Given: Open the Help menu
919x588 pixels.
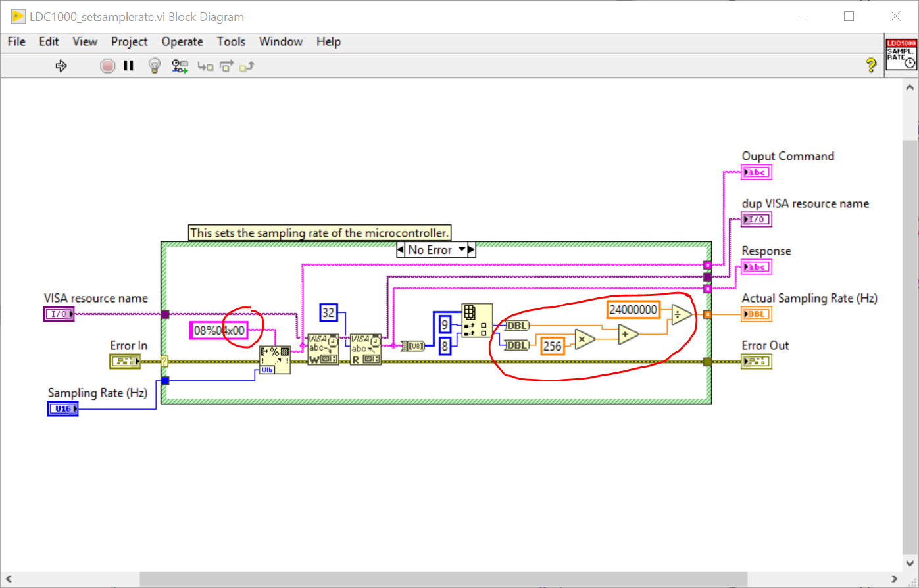Looking at the screenshot, I should (328, 41).
